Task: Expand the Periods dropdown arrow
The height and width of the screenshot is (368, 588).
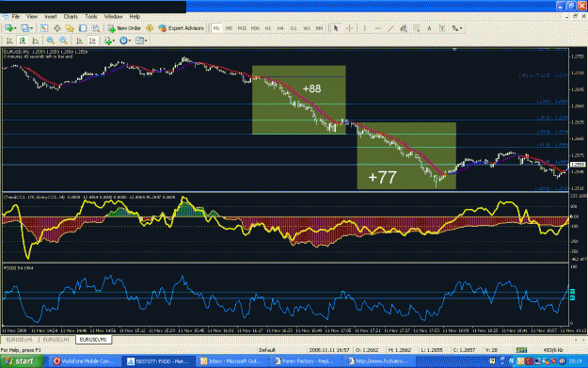Action: coord(130,40)
